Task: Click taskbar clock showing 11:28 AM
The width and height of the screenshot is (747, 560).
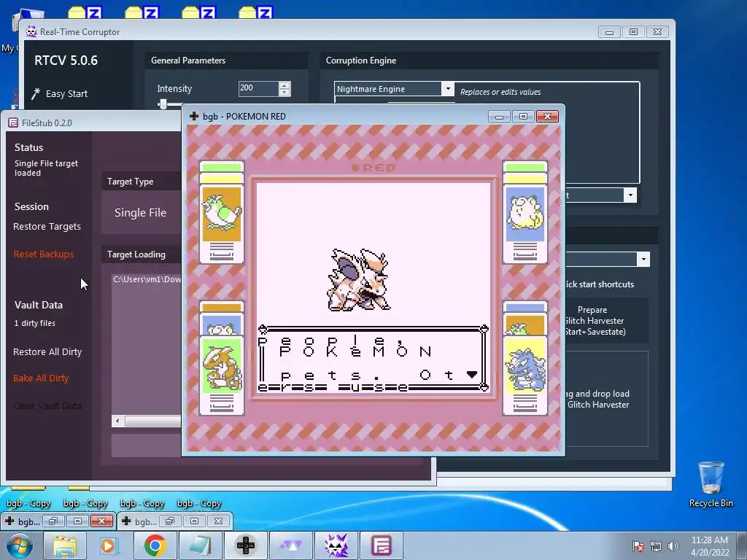Action: (709, 540)
